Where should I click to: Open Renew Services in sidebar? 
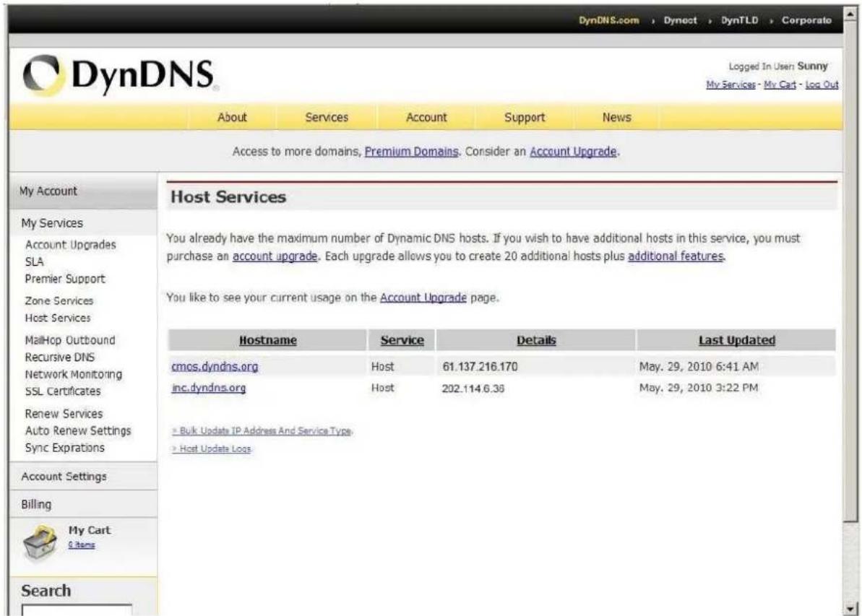point(64,414)
